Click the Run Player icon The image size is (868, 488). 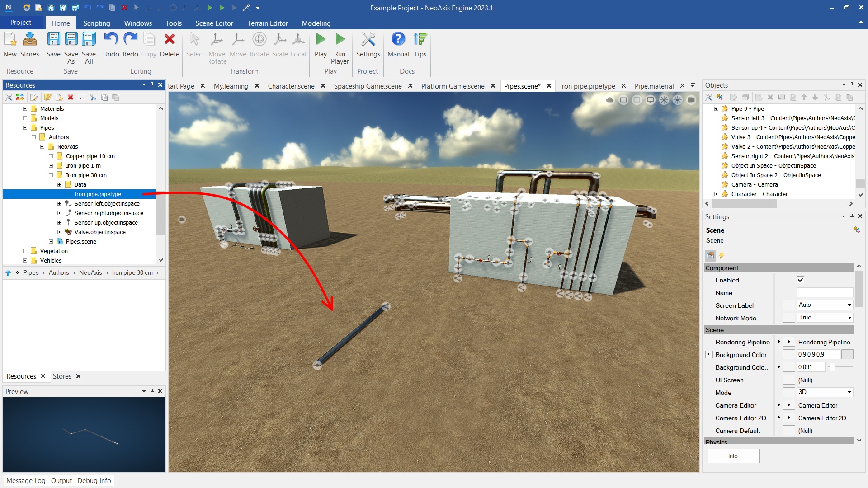click(x=340, y=41)
